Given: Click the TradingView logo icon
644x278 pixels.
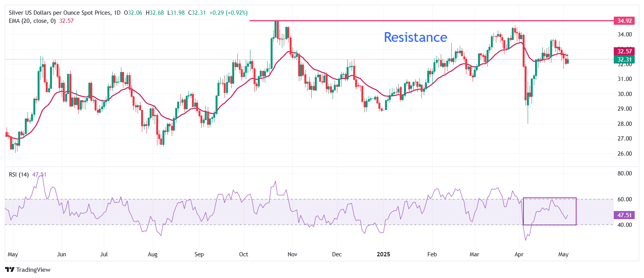Looking at the screenshot, I should 10,269.
